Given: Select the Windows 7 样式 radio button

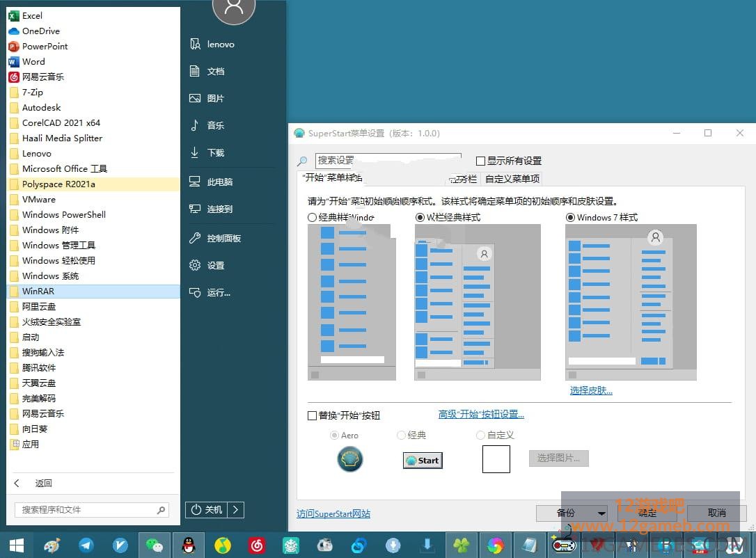Looking at the screenshot, I should coord(570,217).
